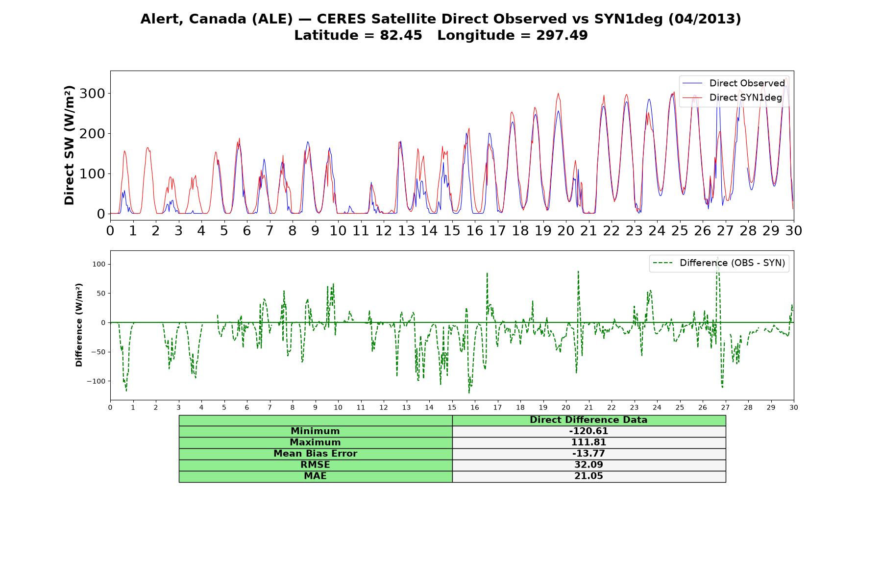Click the minimum value -120.61 cell
882x588 pixels.
click(x=588, y=431)
